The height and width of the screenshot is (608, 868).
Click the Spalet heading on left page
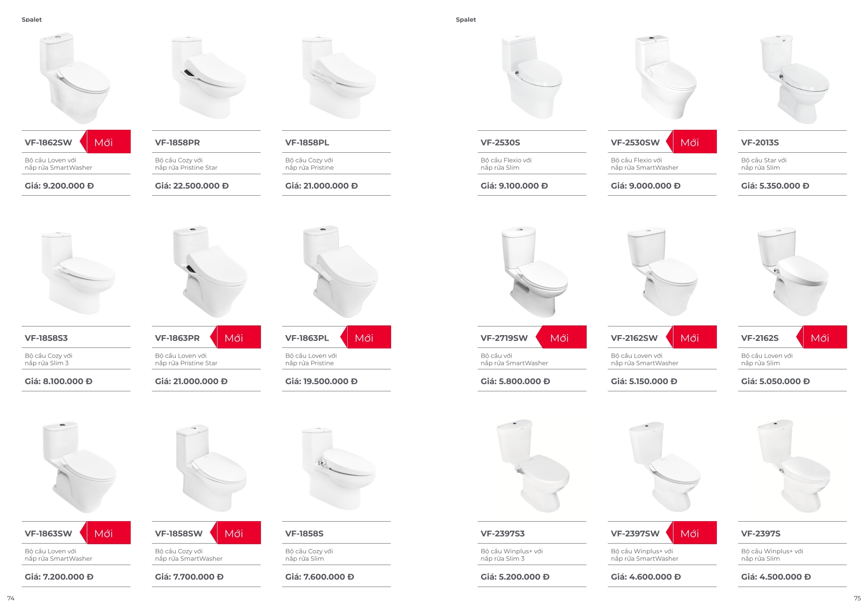point(32,19)
